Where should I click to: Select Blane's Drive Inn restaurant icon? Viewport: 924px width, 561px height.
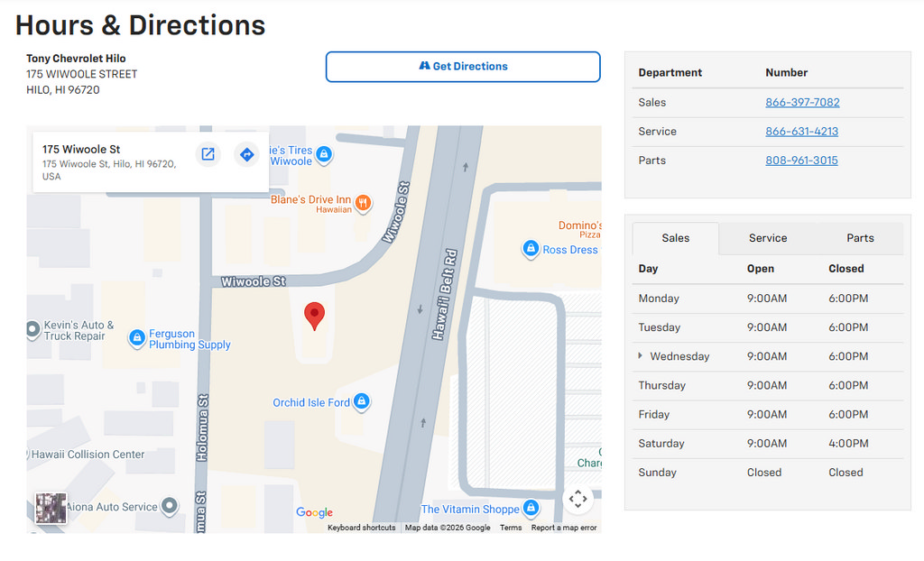[x=363, y=204]
